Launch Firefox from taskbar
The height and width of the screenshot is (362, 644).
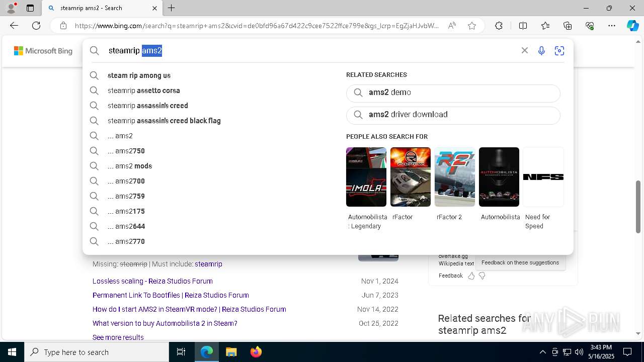point(256,352)
